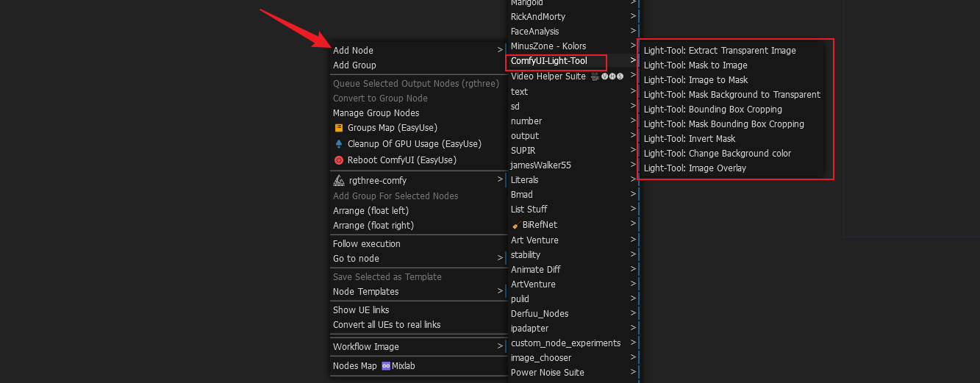Open the Animate Diff category

(x=573, y=270)
